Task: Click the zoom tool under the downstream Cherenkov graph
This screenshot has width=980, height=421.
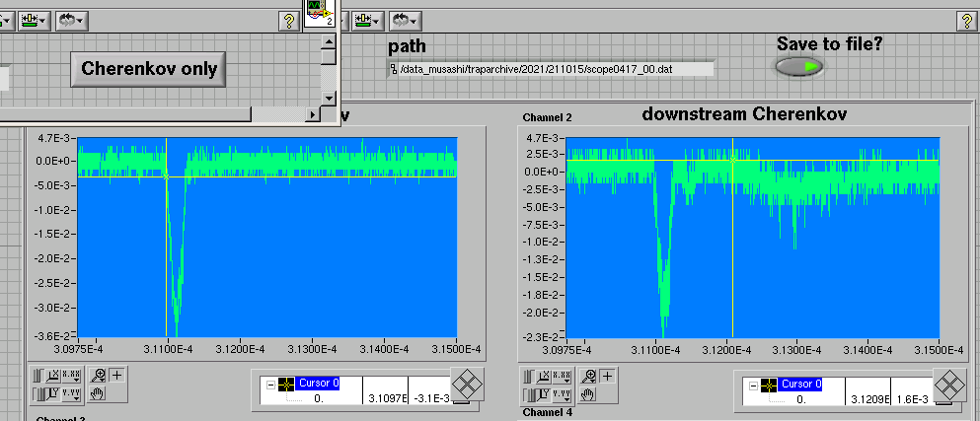Action: pos(589,376)
